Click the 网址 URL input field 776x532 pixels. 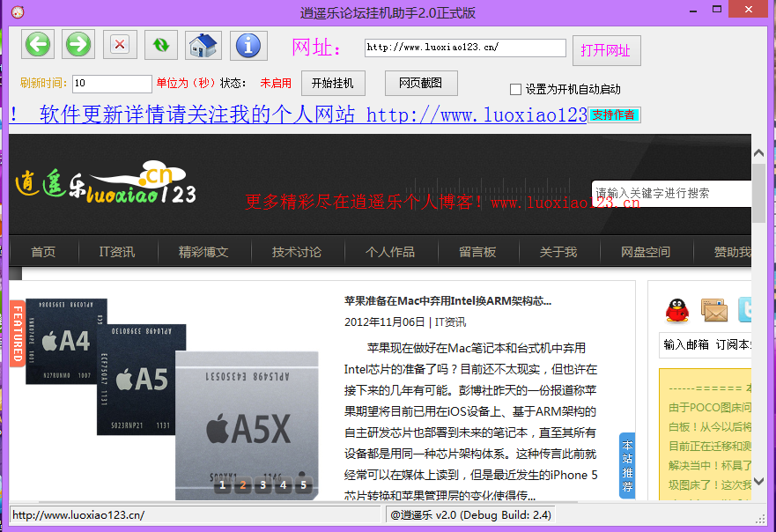pyautogui.click(x=465, y=48)
